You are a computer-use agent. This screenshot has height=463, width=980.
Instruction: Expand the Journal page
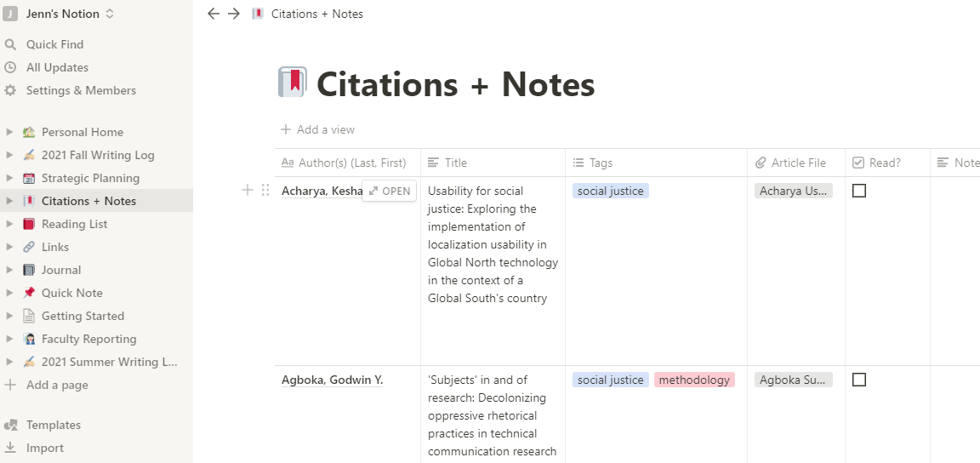9,271
